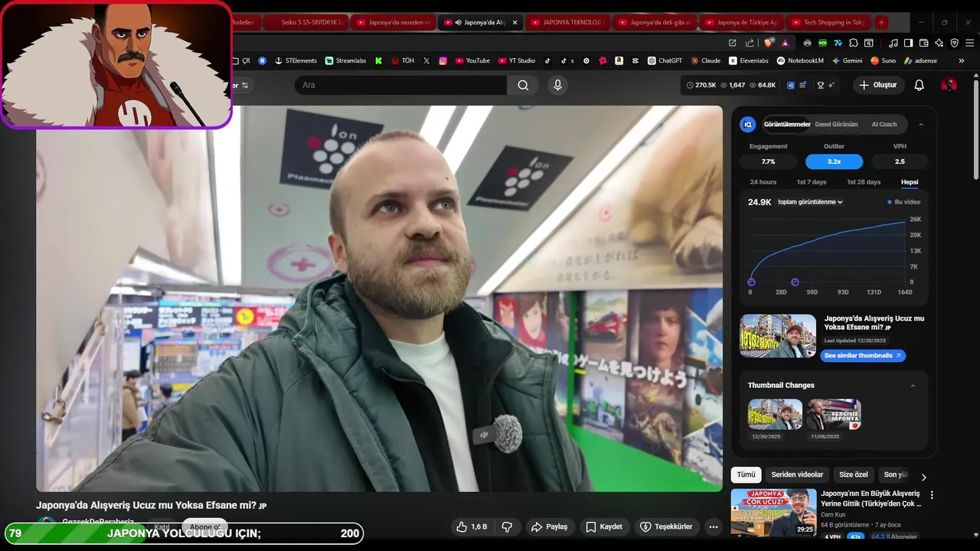Select the Tümü filter chip
The height and width of the screenshot is (551, 980).
point(746,474)
